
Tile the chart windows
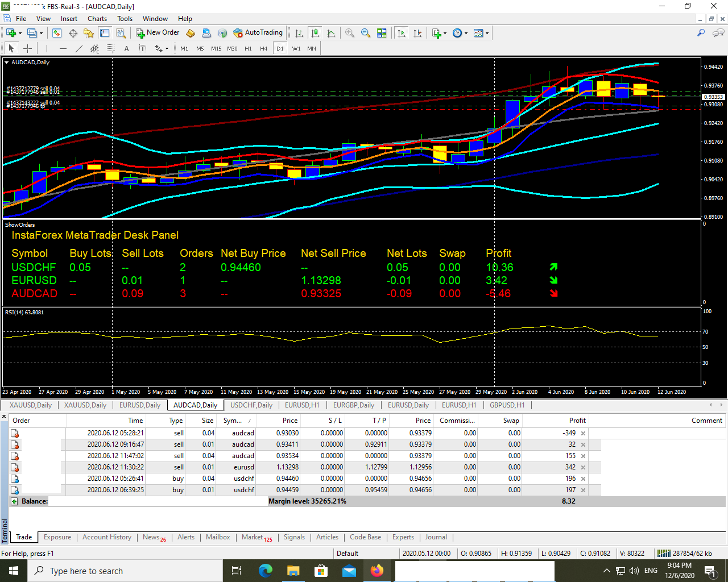click(382, 33)
